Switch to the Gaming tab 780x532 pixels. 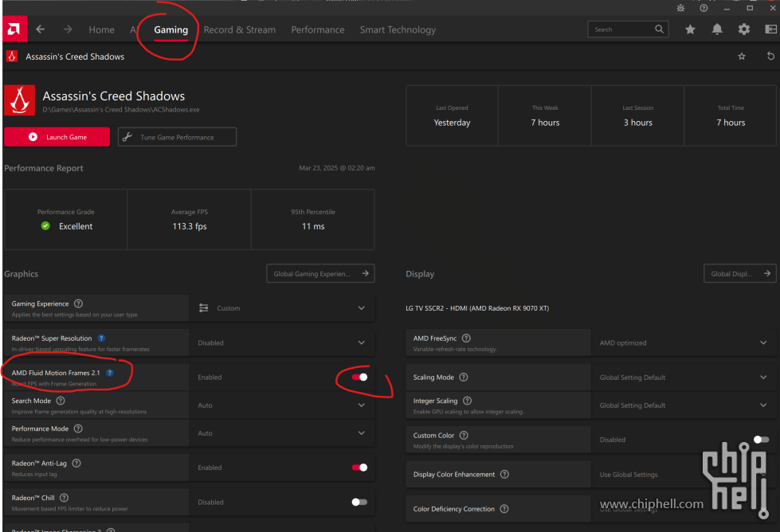171,29
